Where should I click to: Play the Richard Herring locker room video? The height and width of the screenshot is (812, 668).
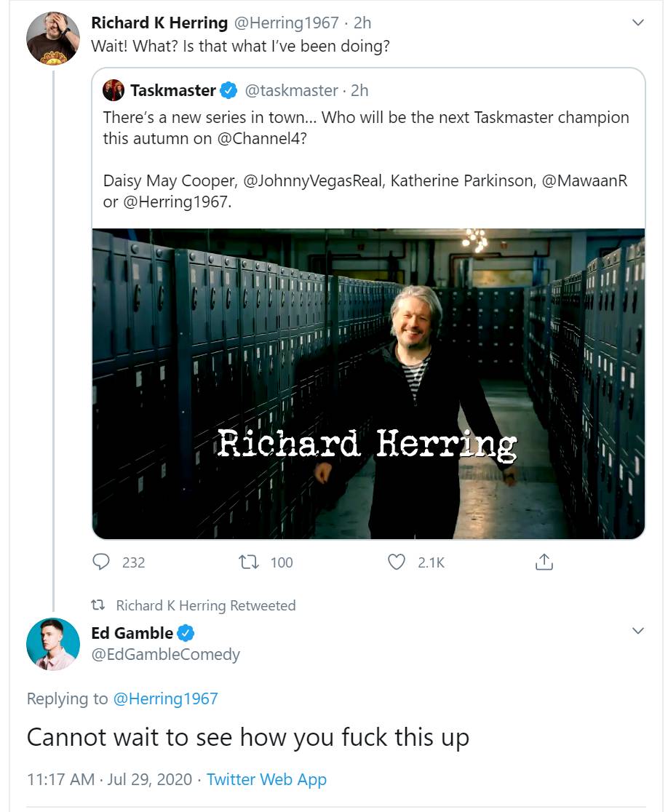coord(368,384)
